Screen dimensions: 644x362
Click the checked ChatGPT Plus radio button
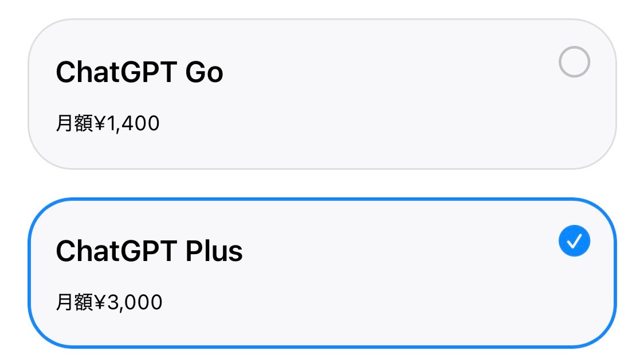point(574,241)
